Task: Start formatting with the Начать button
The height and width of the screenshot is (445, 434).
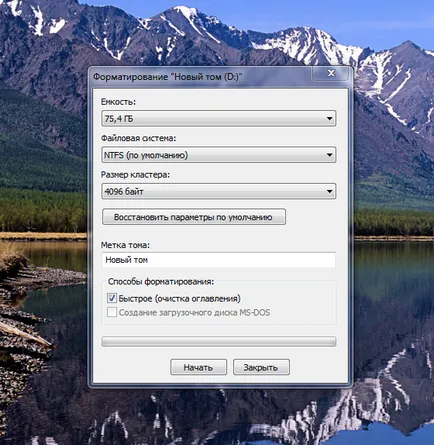Action: (x=198, y=367)
